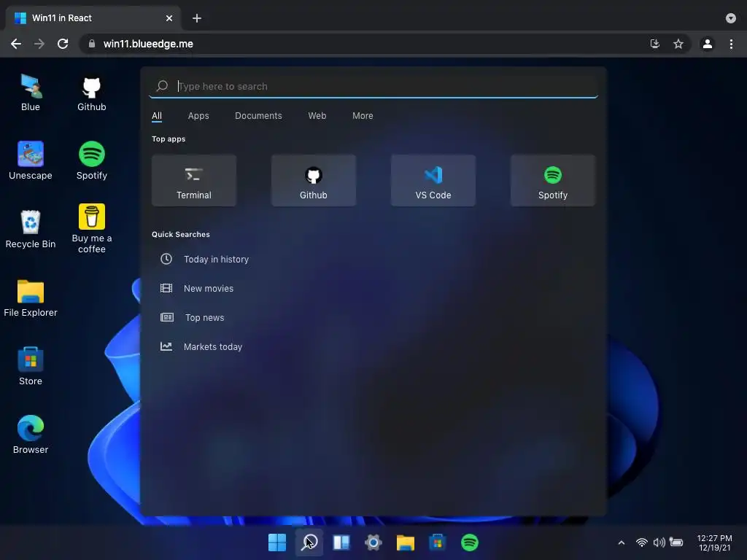
Task: Open the Store desktop icon
Action: [31, 367]
